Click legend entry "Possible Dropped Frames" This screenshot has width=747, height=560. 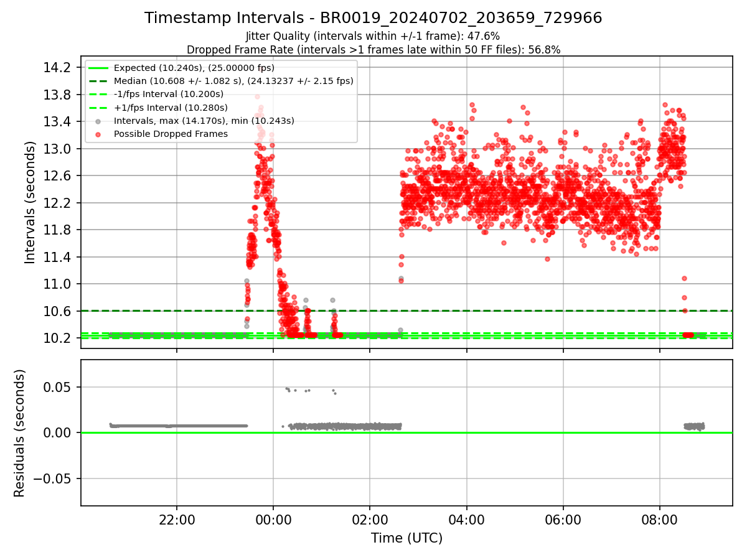(x=171, y=134)
